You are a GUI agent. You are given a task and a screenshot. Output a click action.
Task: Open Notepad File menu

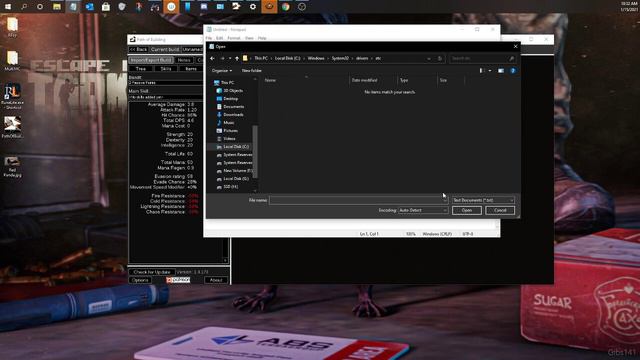(x=209, y=38)
